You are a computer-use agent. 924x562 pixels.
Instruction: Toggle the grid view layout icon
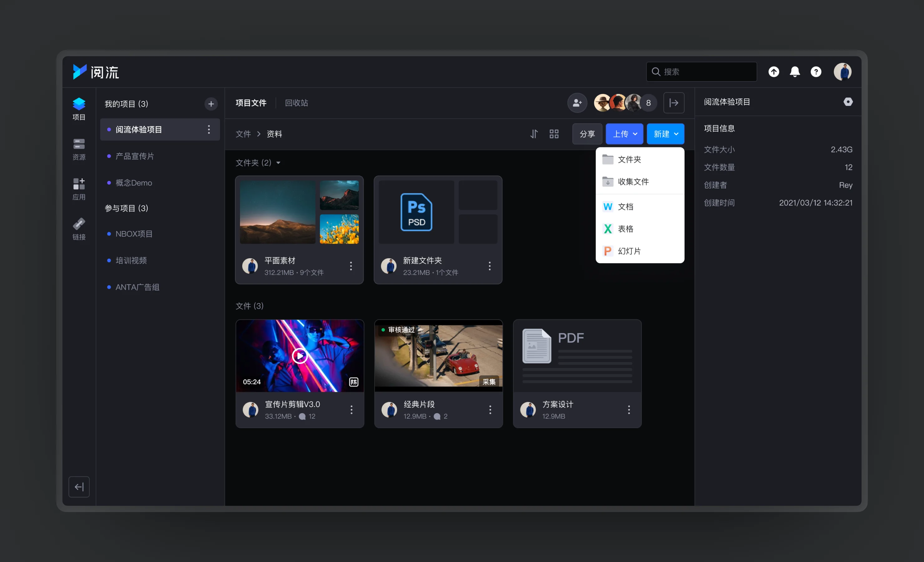[554, 134]
